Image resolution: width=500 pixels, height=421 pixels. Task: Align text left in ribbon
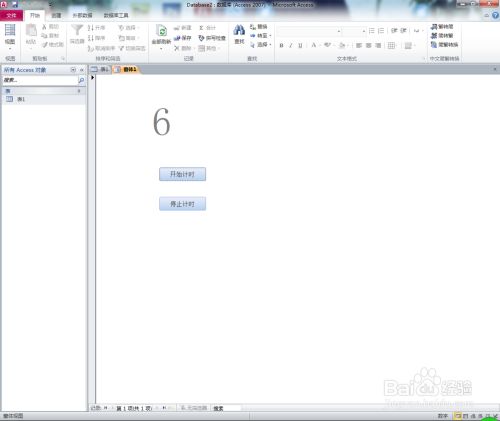pyautogui.click(x=359, y=45)
